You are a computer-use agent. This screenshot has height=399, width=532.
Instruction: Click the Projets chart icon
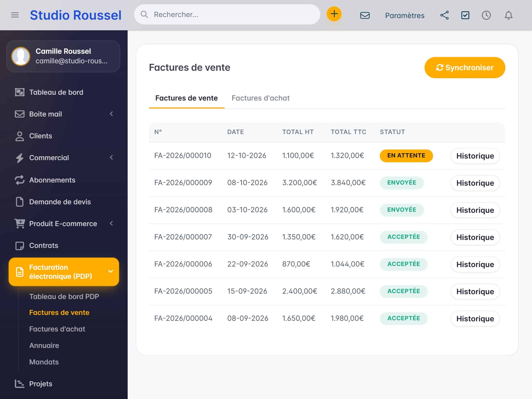[x=20, y=384]
